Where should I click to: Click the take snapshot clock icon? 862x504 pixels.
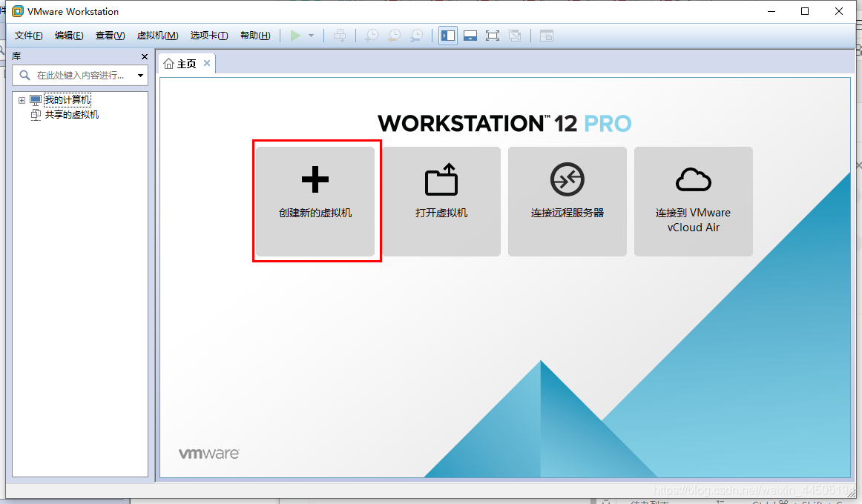tap(372, 36)
